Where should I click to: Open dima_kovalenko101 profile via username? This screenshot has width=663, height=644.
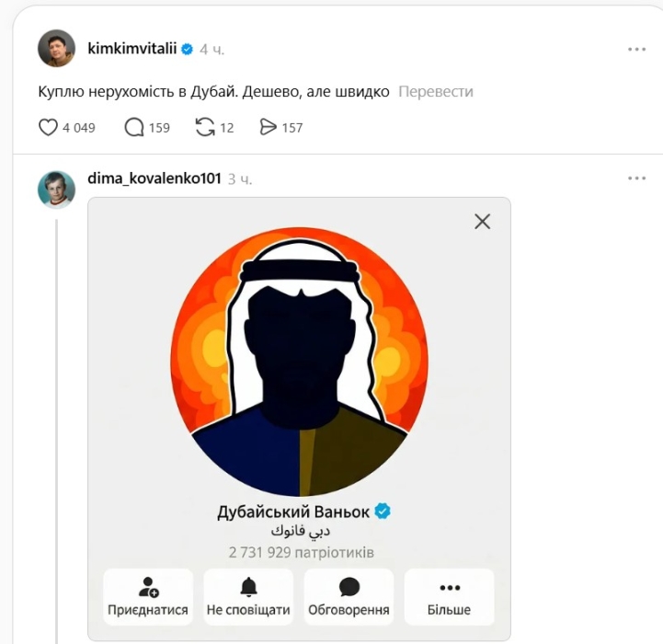154,178
